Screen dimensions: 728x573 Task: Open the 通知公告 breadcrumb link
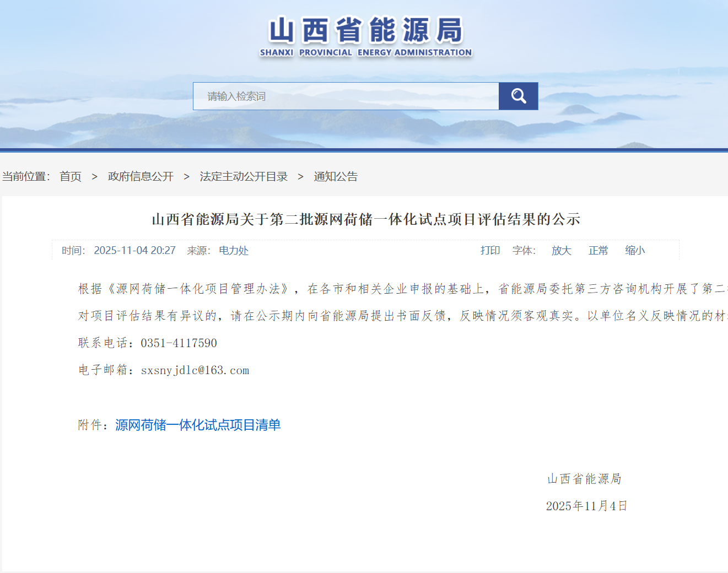pos(336,176)
